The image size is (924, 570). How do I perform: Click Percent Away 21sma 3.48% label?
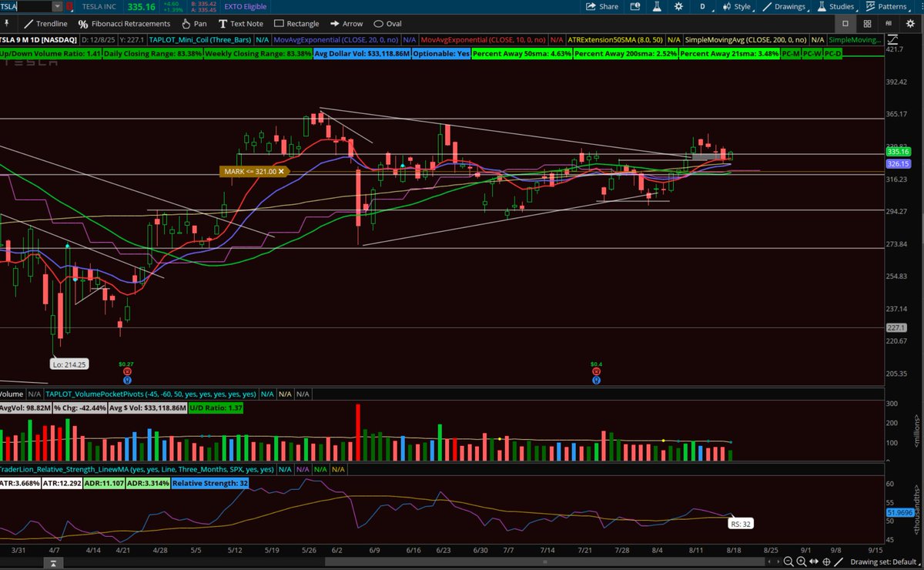tap(728, 54)
